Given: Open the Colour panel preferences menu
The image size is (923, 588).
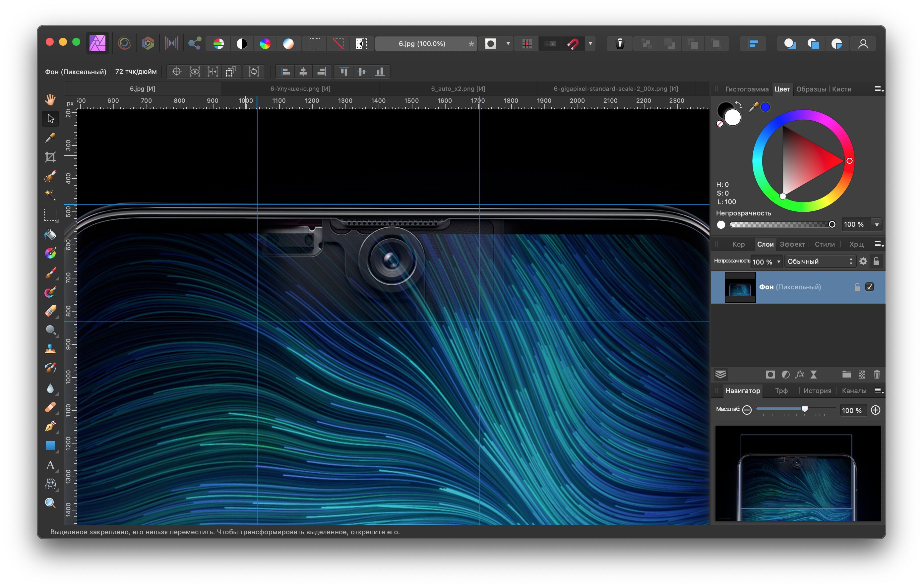Looking at the screenshot, I should 879,89.
